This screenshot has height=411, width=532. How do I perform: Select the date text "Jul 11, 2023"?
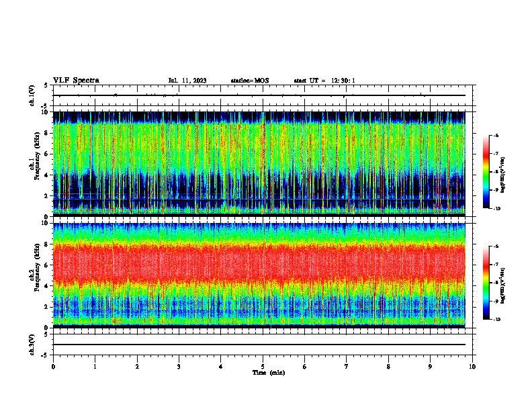tap(187, 81)
